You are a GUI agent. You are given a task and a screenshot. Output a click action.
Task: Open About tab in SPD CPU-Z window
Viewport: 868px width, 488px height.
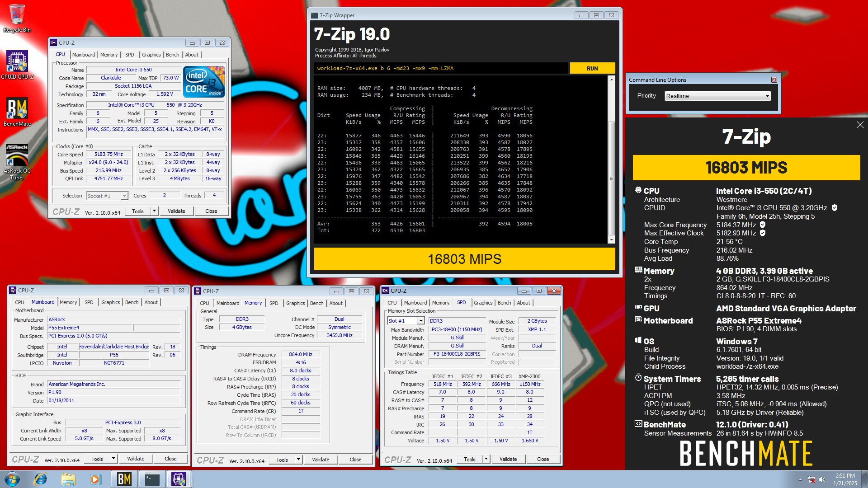[524, 303]
